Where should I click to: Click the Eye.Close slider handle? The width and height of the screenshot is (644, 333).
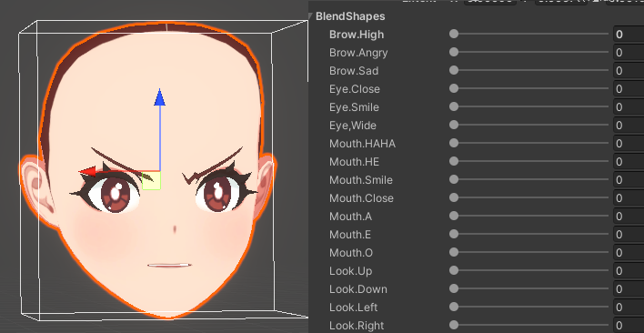click(454, 88)
